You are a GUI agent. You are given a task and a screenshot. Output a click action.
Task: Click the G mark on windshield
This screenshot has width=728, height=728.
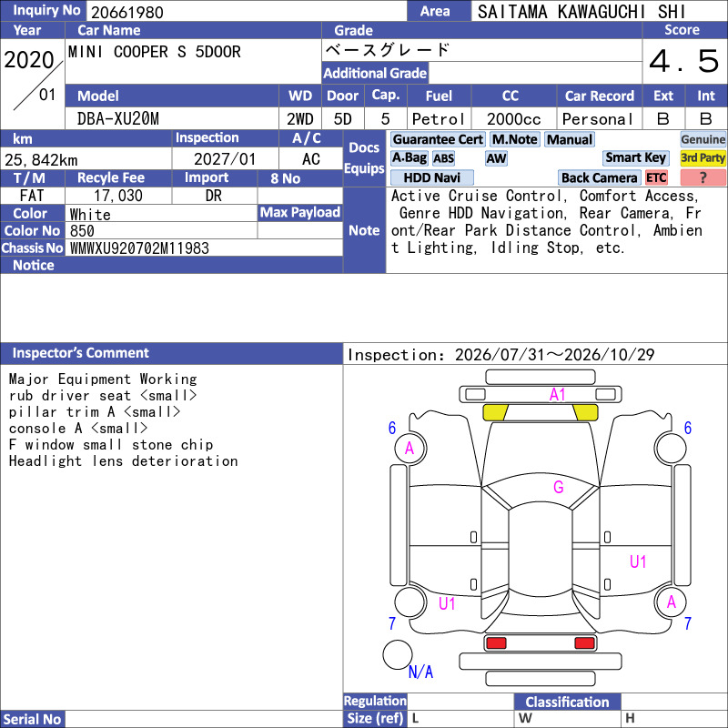tap(558, 487)
